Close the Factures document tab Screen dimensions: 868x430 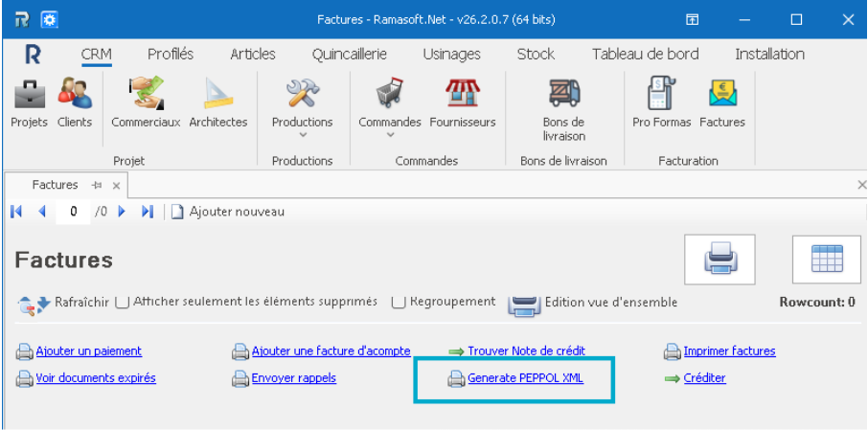pos(116,186)
